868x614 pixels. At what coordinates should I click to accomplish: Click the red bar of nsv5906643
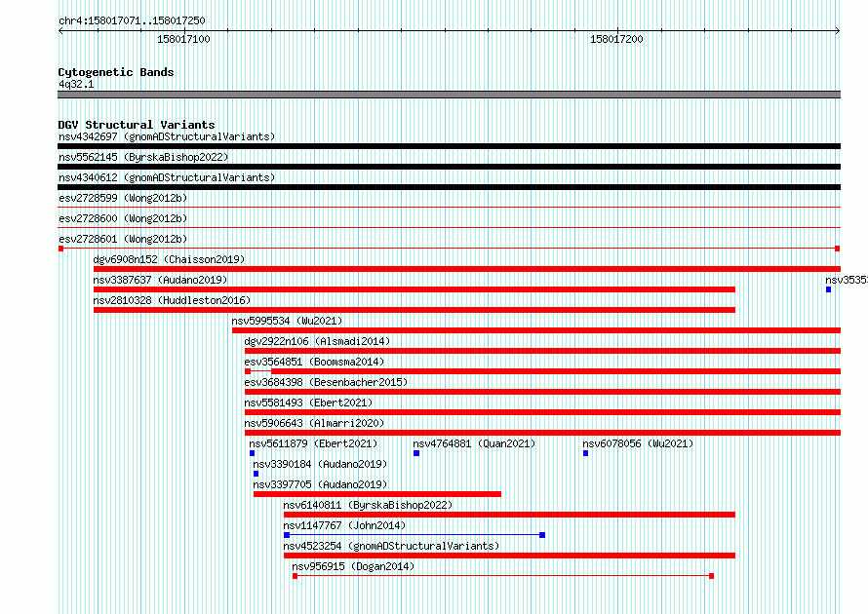pyautogui.click(x=542, y=433)
